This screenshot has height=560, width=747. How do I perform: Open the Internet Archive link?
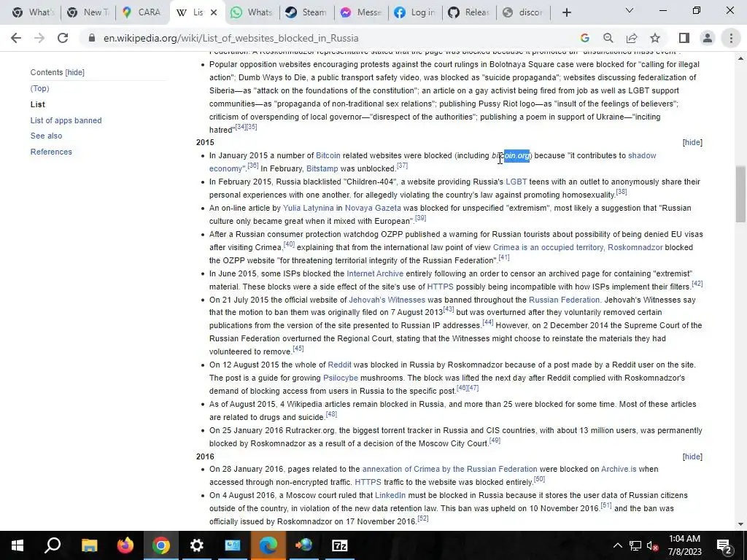coord(375,274)
